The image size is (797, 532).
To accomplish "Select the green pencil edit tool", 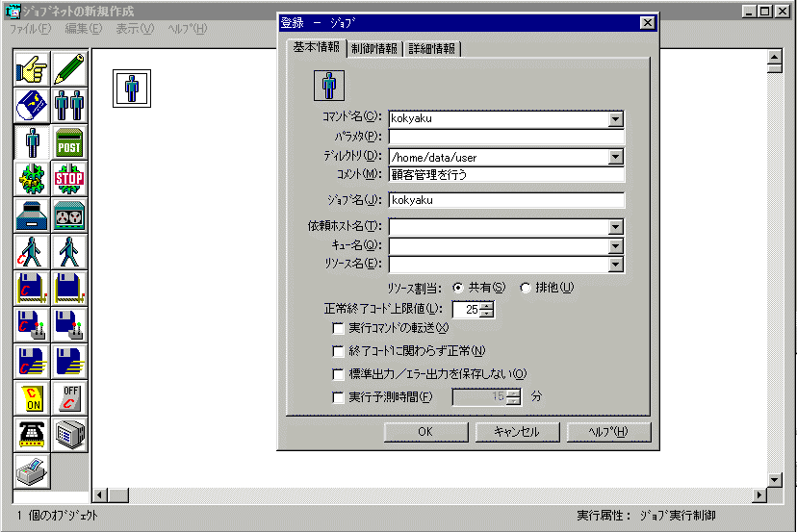I will pos(69,69).
